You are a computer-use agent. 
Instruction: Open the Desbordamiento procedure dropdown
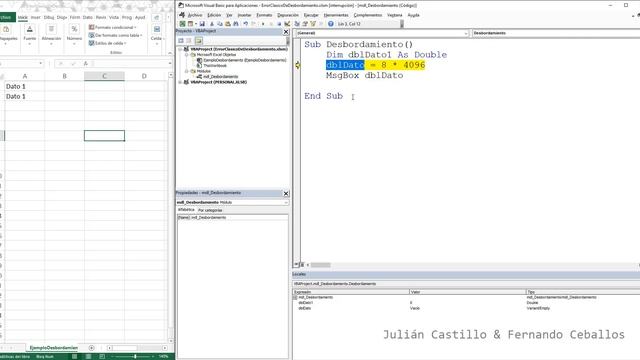pyautogui.click(x=556, y=33)
